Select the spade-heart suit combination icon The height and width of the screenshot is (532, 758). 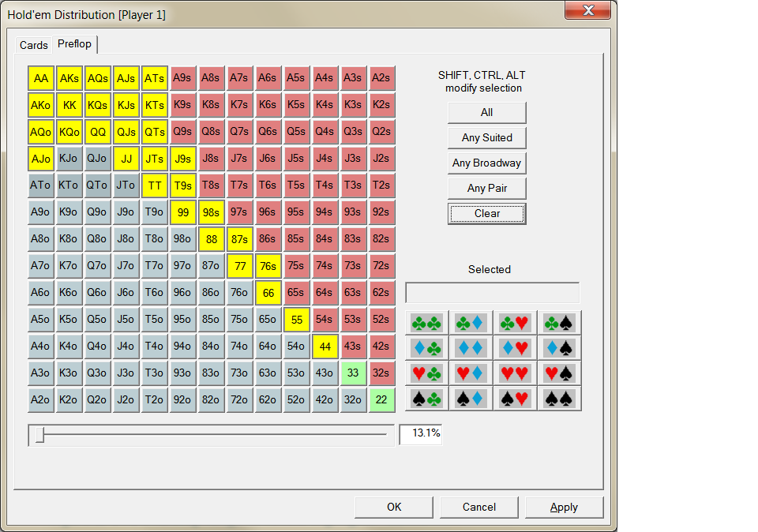515,399
